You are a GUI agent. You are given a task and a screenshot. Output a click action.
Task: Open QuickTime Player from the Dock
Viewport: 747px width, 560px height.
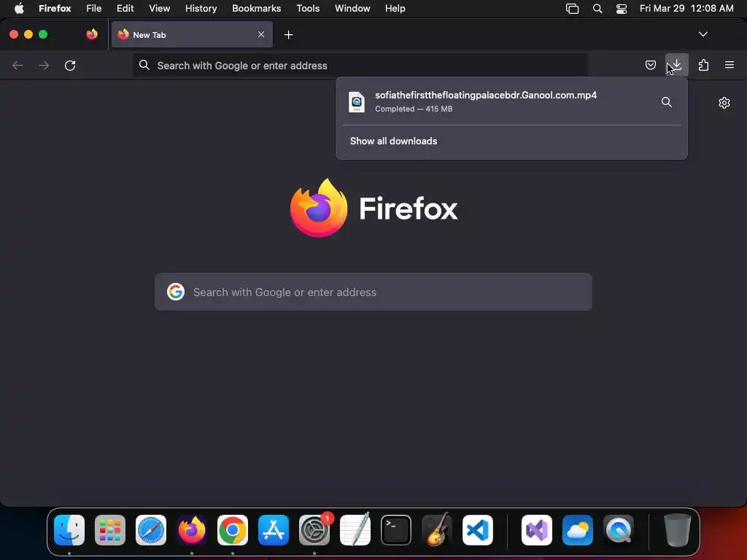(x=619, y=529)
